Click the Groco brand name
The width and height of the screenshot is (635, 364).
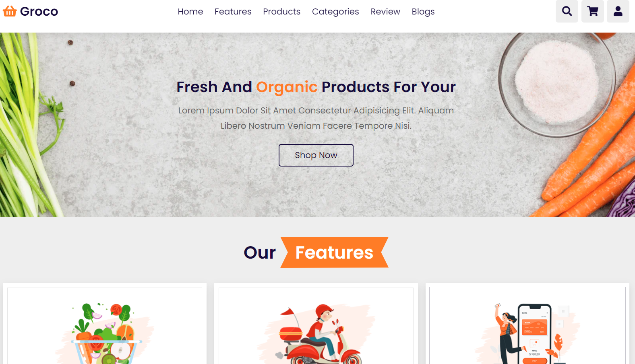click(39, 12)
